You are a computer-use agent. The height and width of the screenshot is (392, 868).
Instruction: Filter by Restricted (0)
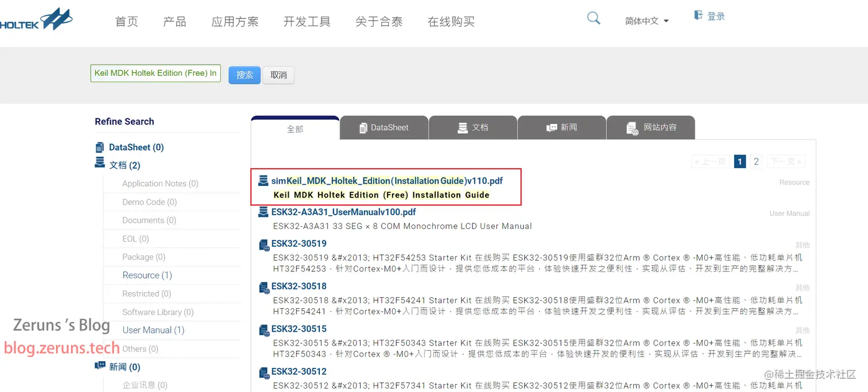pyautogui.click(x=146, y=294)
